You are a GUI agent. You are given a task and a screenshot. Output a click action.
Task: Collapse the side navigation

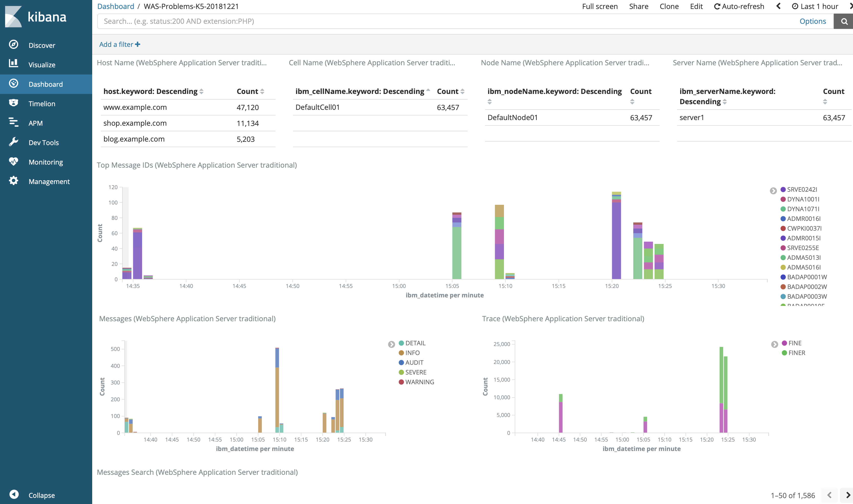[14, 495]
